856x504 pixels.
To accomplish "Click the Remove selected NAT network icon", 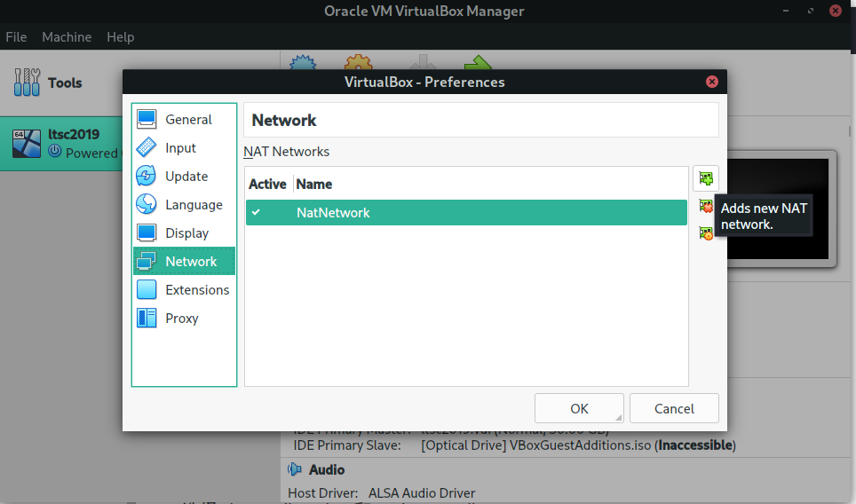I will pyautogui.click(x=706, y=206).
